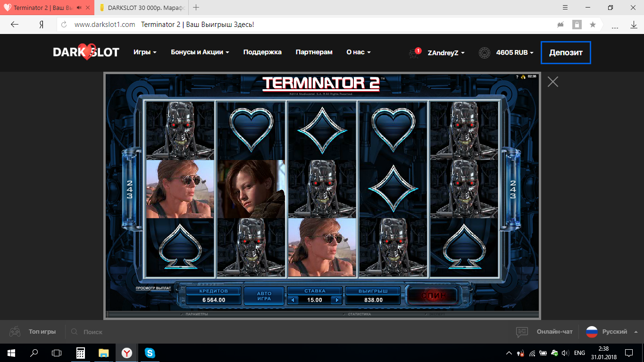
Task: Click the Депозит button
Action: pos(566,53)
